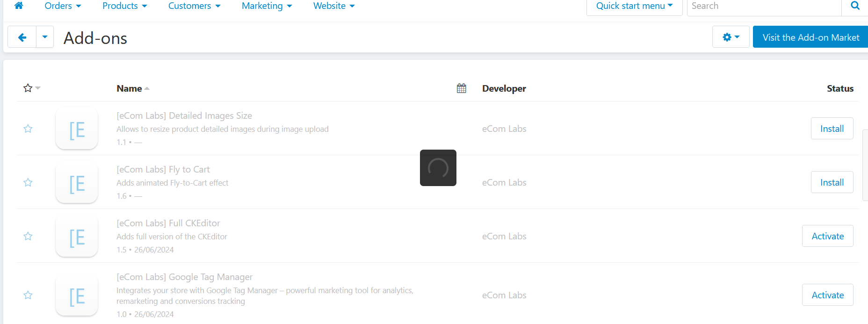Open the Orders menu

point(63,6)
